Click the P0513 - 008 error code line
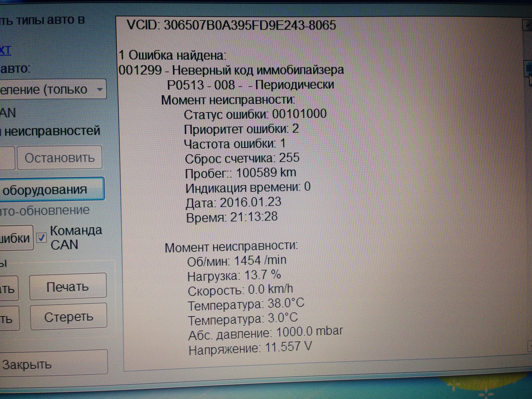The width and height of the screenshot is (532, 399). tap(250, 85)
